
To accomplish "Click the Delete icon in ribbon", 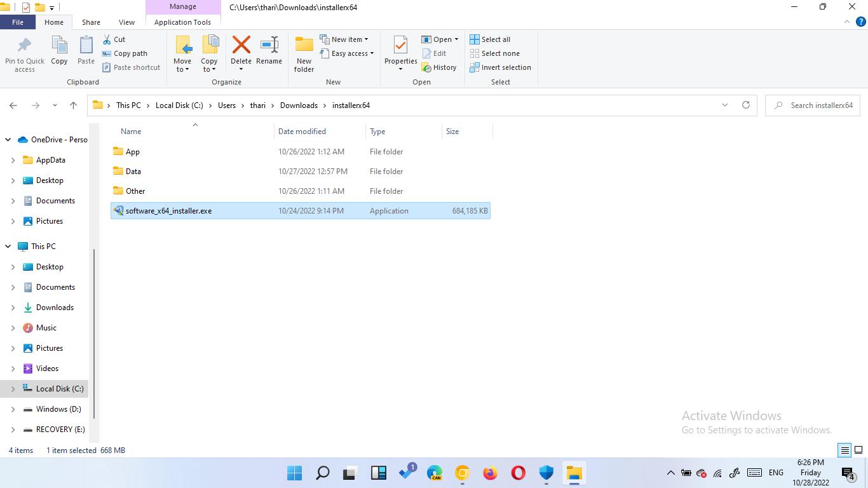I will (x=241, y=46).
